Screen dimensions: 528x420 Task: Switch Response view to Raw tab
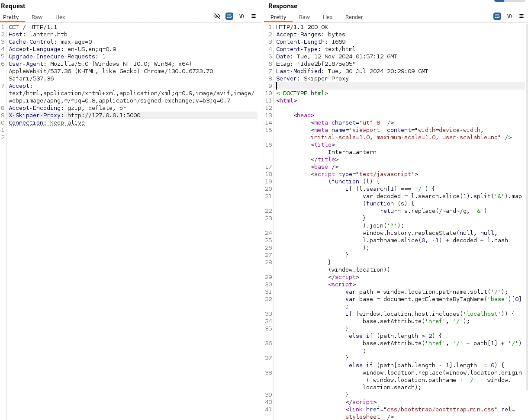305,17
